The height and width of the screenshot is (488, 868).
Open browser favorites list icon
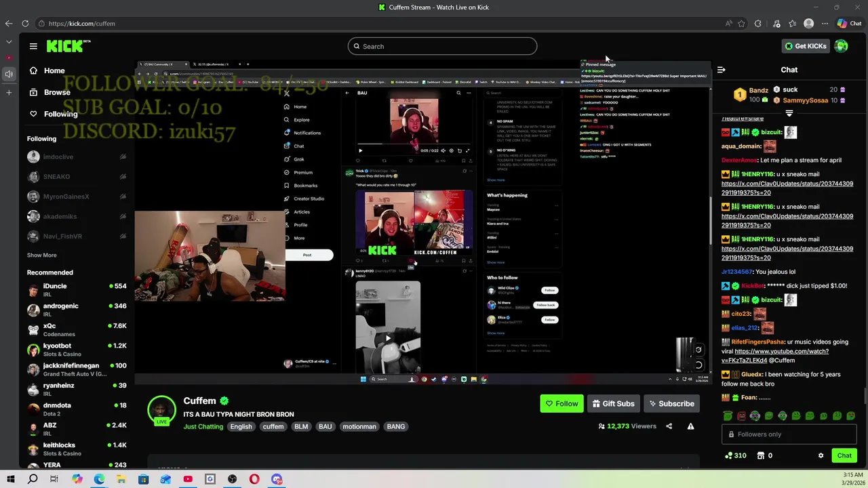pos(792,23)
